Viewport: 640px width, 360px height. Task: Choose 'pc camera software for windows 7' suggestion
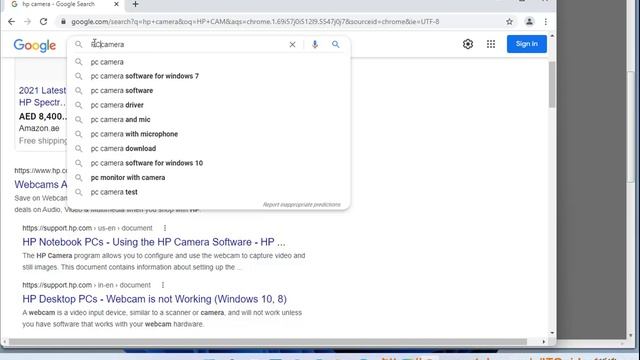click(x=208, y=76)
